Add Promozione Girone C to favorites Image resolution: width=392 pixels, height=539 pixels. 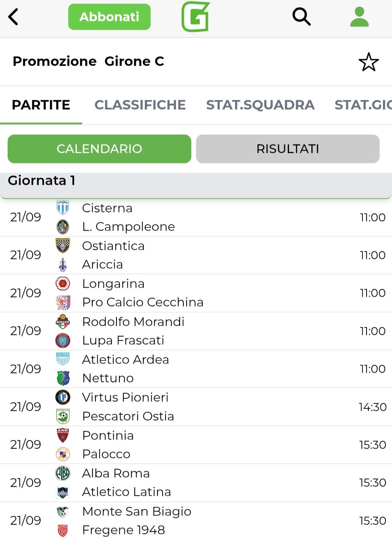(368, 62)
